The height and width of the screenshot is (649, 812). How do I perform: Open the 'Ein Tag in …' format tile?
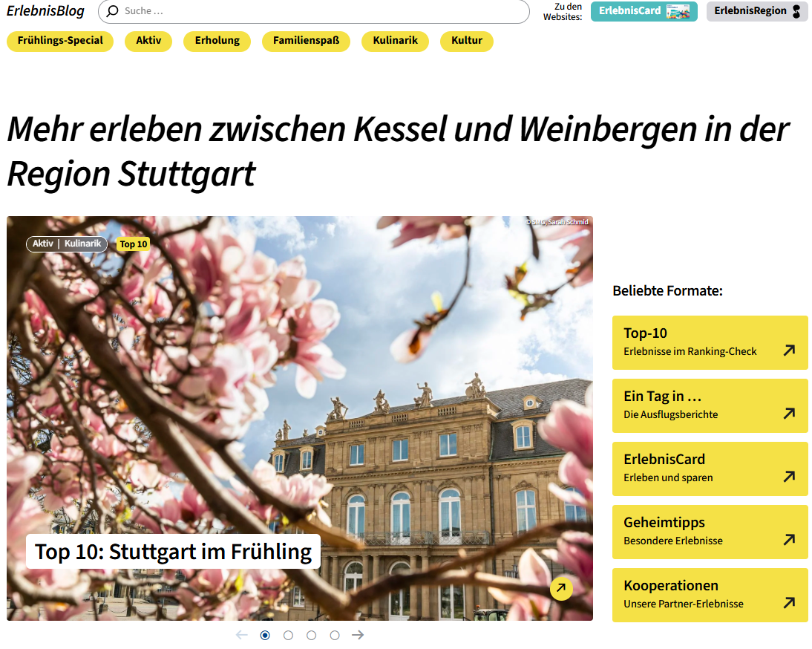710,405
